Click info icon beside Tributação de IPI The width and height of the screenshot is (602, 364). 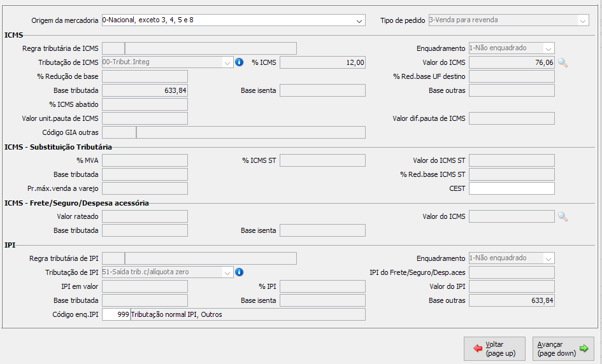[x=240, y=272]
